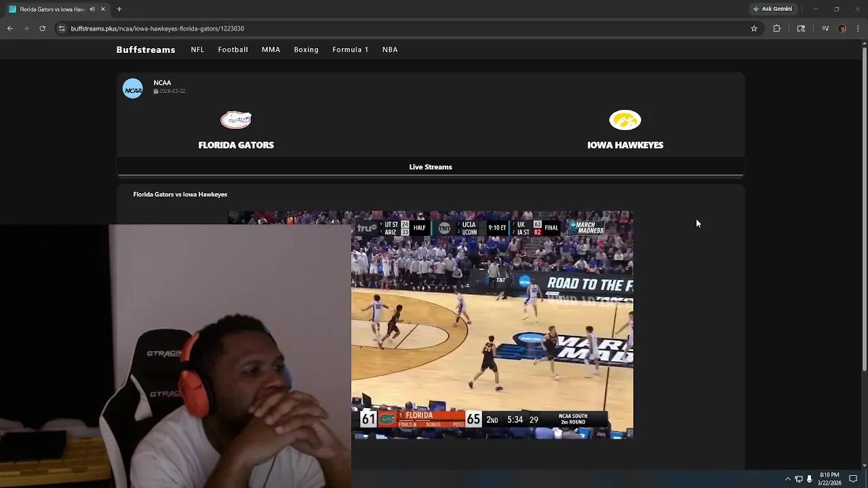Open the Formula 1 menu item

click(x=351, y=49)
